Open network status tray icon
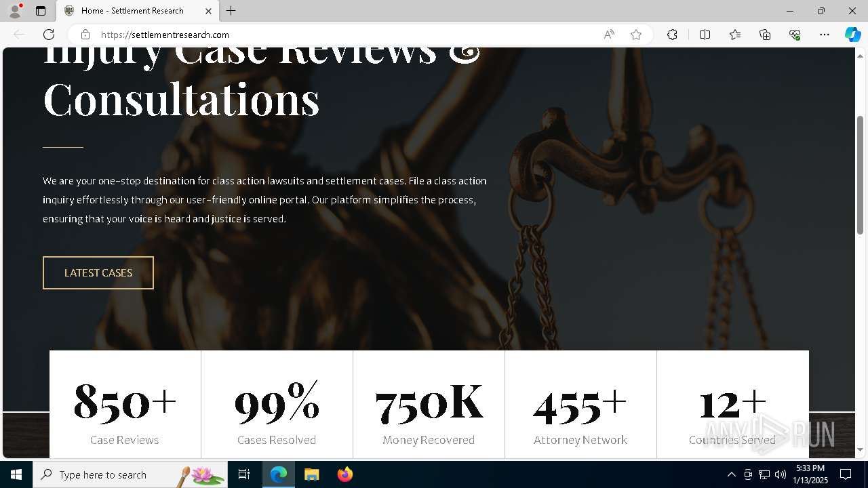 764,474
